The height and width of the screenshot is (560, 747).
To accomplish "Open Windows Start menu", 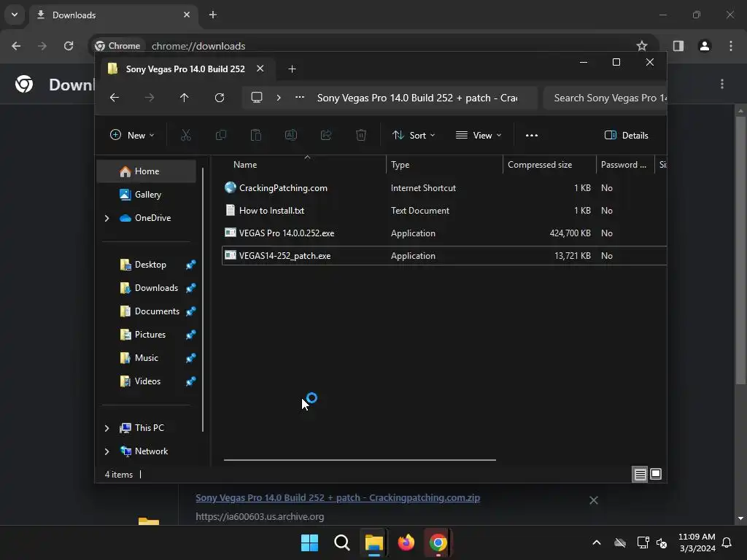I will tap(309, 542).
